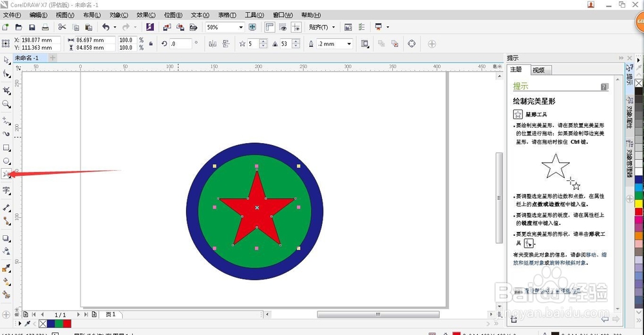Select the Smart Fill tool
This screenshot has height=335, width=644.
click(6, 294)
